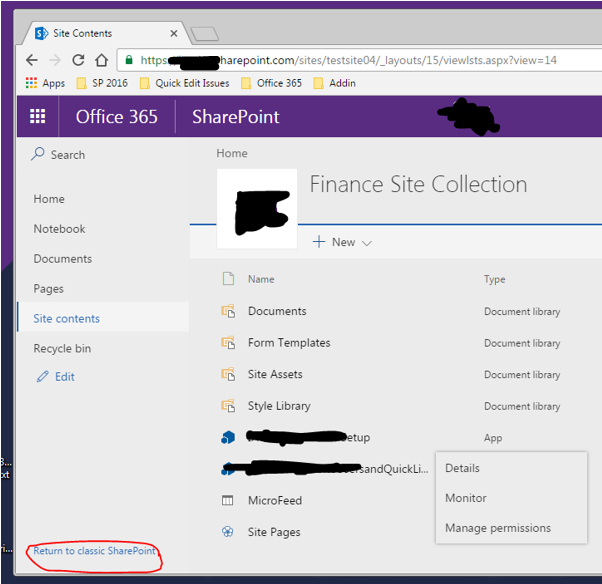Click the Home breadcrumb link
Screen dimensions: 602x584
[232, 153]
